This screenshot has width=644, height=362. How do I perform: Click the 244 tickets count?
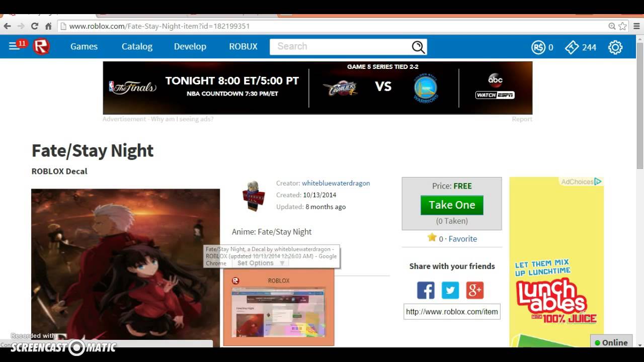(x=589, y=47)
